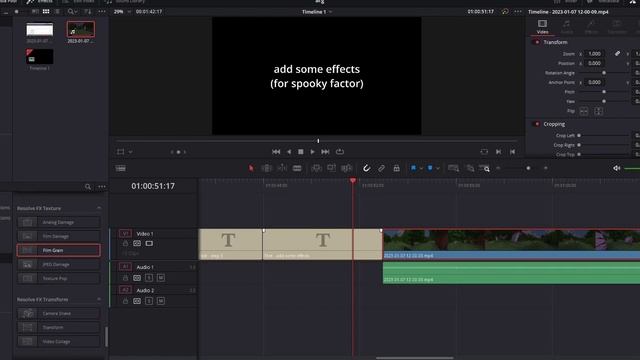Toggle the magnet Snapping icon
The image size is (640, 360).
[x=367, y=168]
